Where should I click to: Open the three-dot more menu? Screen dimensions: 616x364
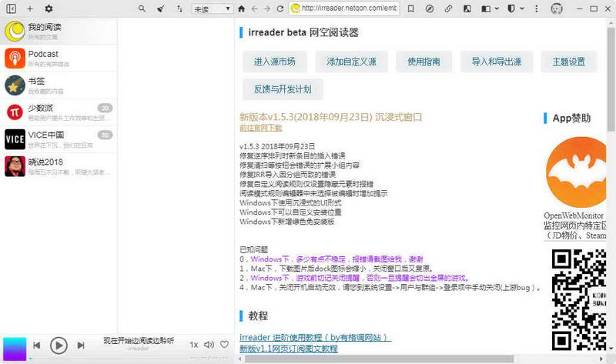[536, 8]
